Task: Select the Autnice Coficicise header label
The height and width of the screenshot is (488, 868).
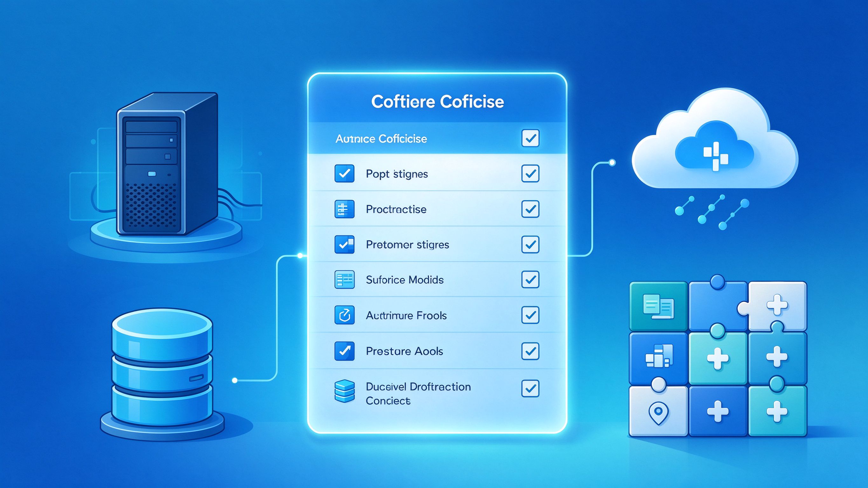Action: (x=381, y=139)
